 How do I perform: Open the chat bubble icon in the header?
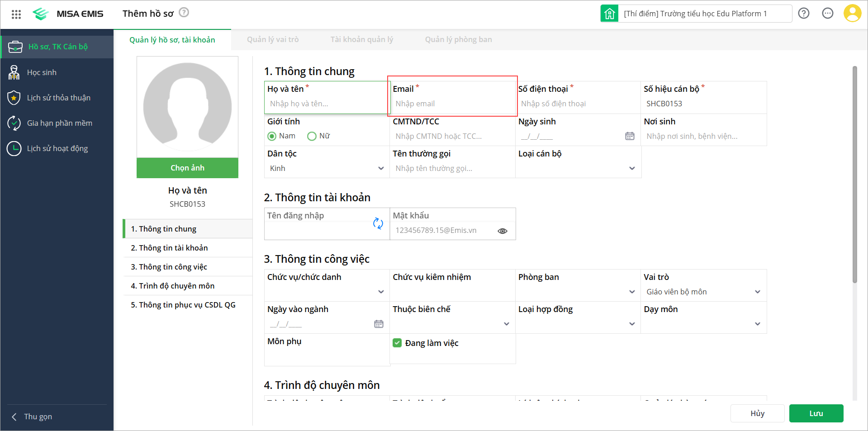(x=828, y=14)
